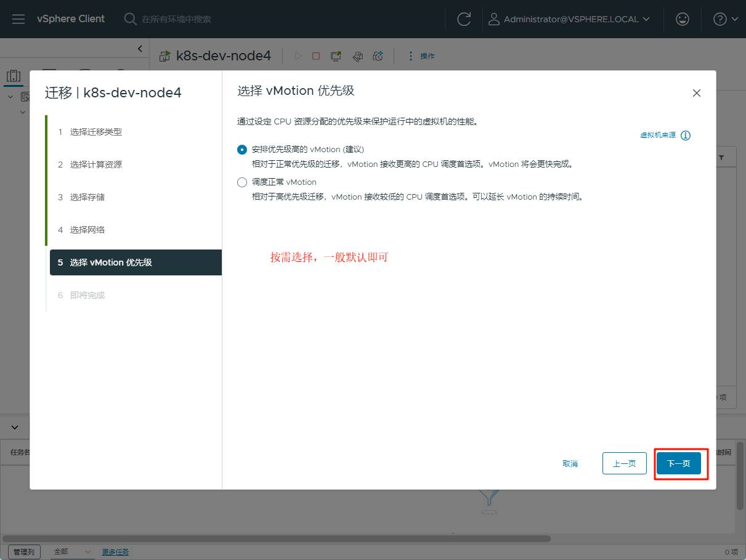Click the refresh icon in top bar
Screen dimensions: 746x560
point(464,19)
